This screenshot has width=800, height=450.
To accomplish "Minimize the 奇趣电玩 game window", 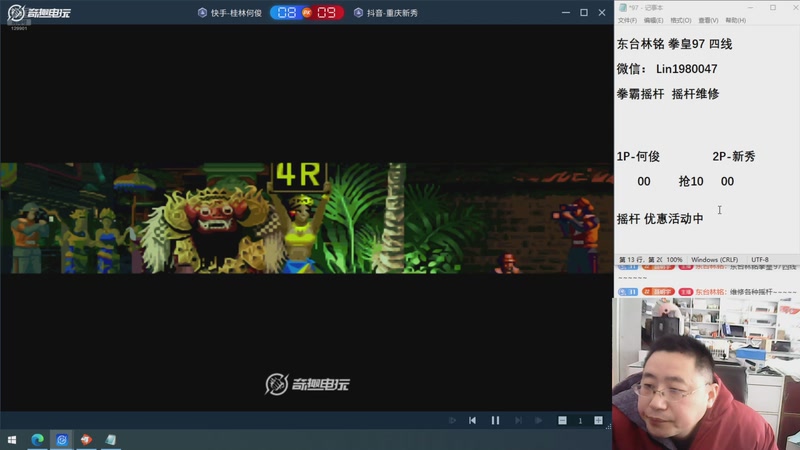I will 566,12.
